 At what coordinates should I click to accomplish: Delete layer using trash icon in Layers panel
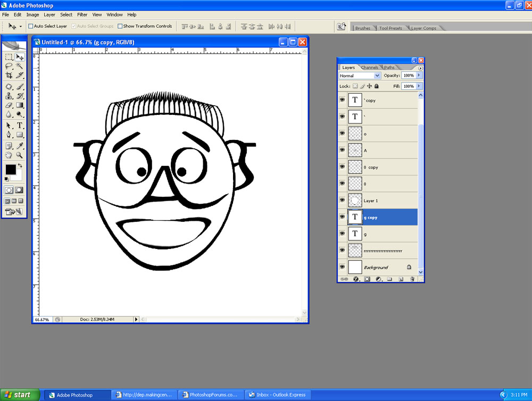412,279
